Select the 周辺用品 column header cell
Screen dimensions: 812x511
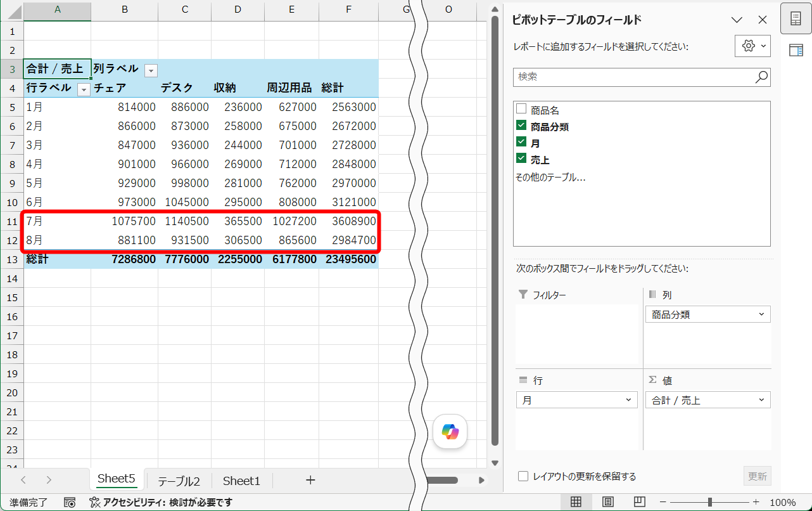click(292, 88)
